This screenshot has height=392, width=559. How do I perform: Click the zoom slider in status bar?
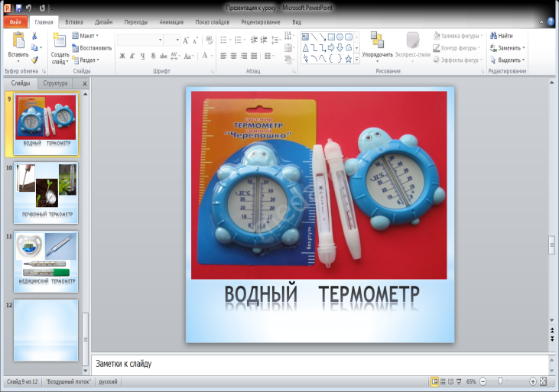[500, 381]
